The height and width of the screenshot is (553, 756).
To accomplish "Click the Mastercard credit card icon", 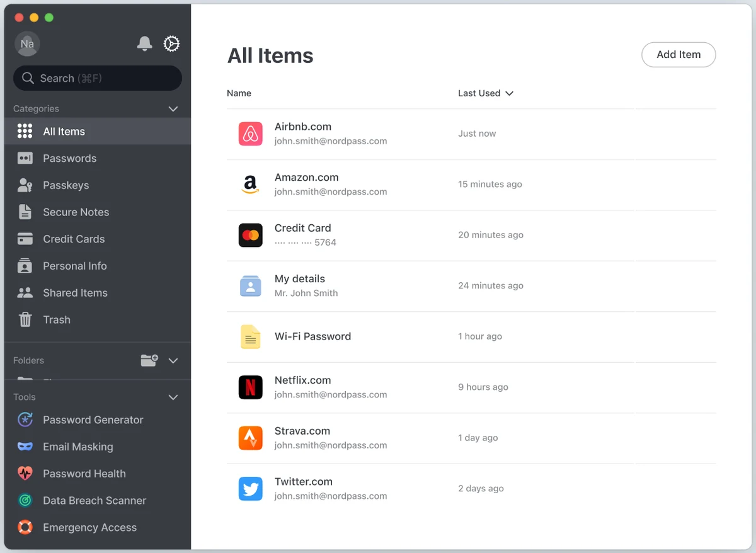I will point(250,235).
